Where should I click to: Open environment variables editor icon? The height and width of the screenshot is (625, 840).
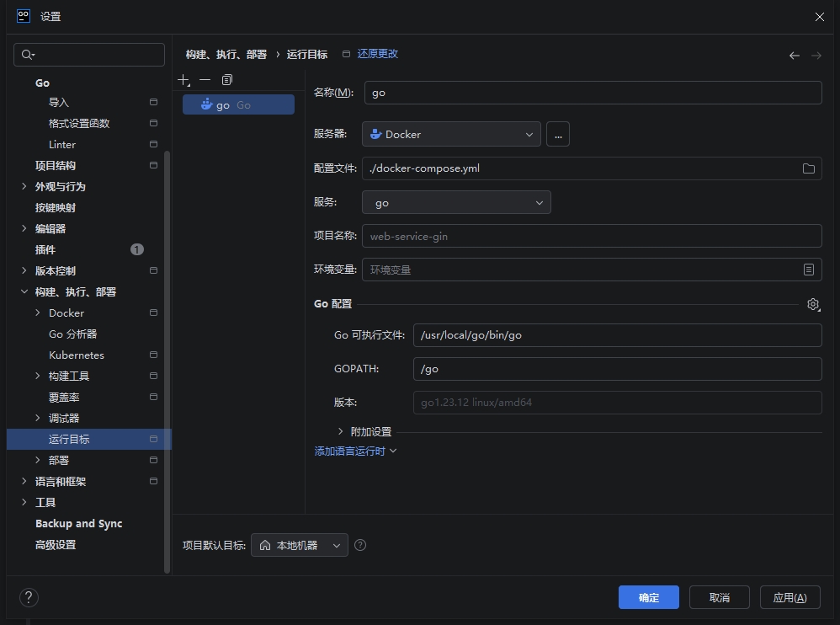808,270
